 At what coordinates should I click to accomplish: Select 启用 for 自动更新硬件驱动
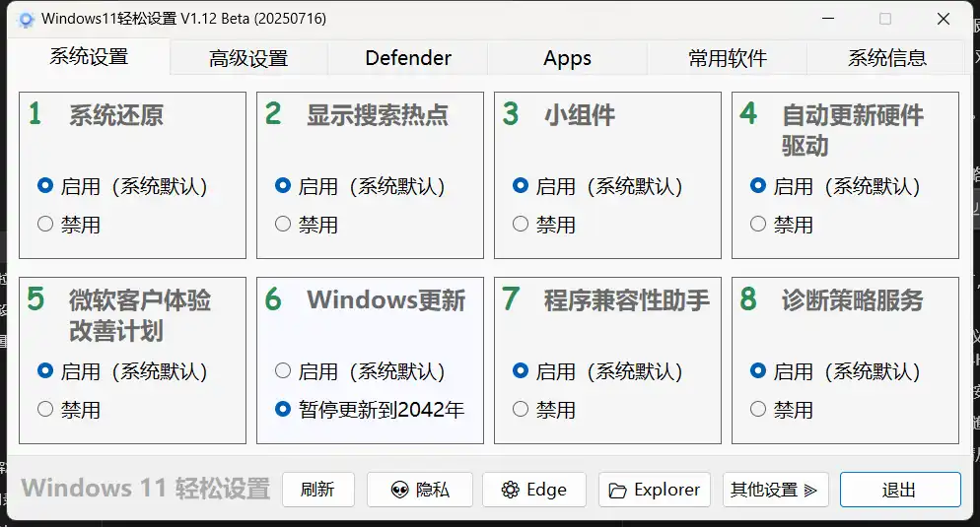click(x=835, y=186)
